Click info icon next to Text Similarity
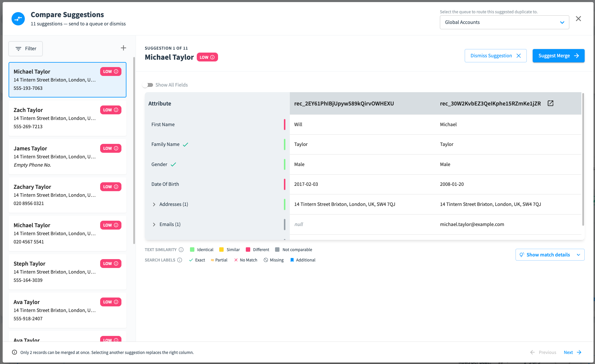The image size is (595, 364). point(181,250)
